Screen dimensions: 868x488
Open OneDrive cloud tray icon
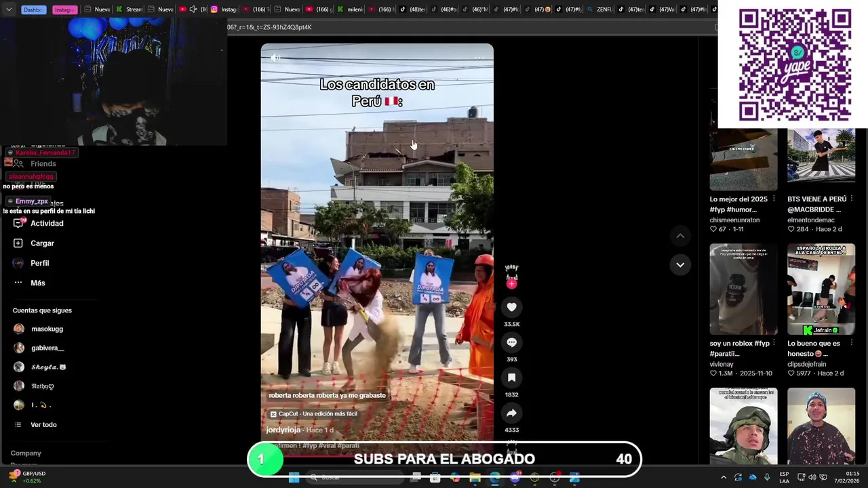(753, 477)
